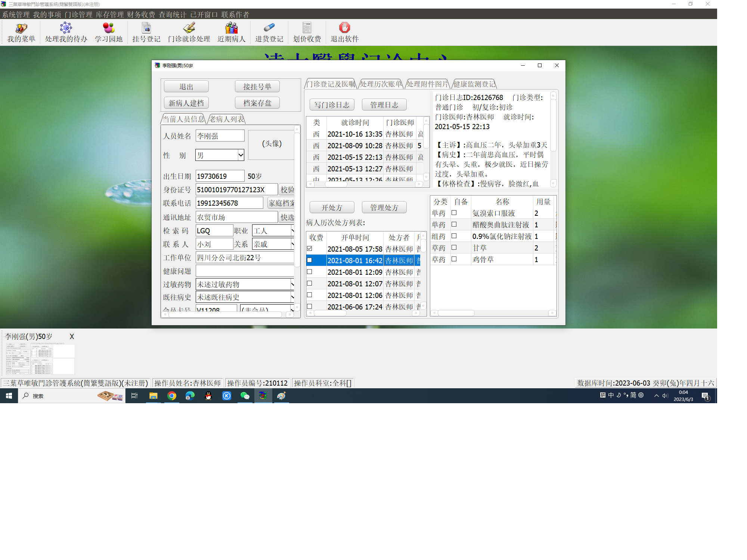The height and width of the screenshot is (560, 747).
Task: Click 接挂号单 button
Action: 257,87
